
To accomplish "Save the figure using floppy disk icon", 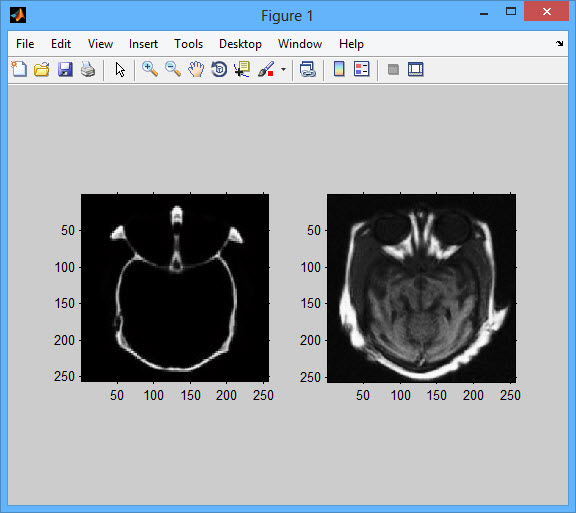I will (65, 69).
